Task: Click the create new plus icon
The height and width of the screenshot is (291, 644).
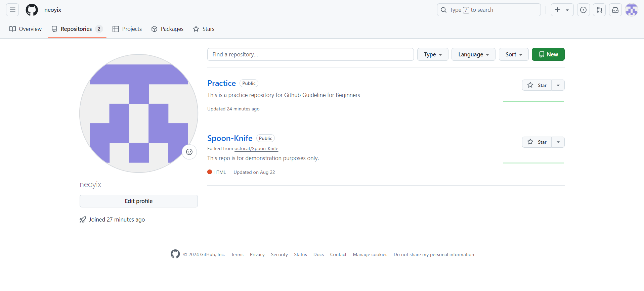Action: (x=558, y=10)
